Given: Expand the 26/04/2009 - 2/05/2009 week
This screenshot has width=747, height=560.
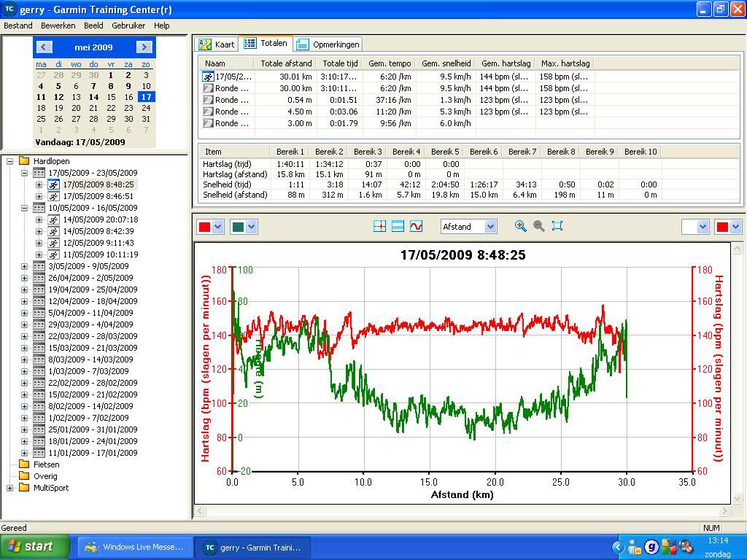Looking at the screenshot, I should pos(24,278).
